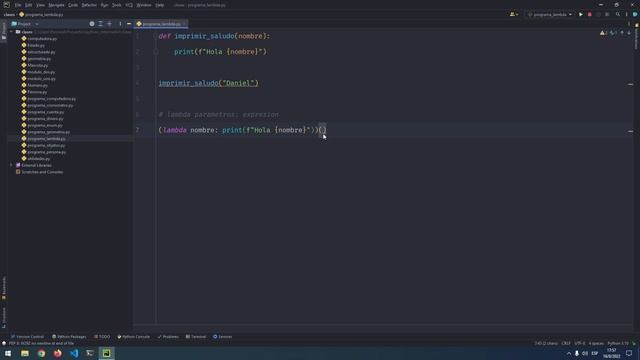
Task: Select programa_persona.py in project tree
Action: click(47, 152)
